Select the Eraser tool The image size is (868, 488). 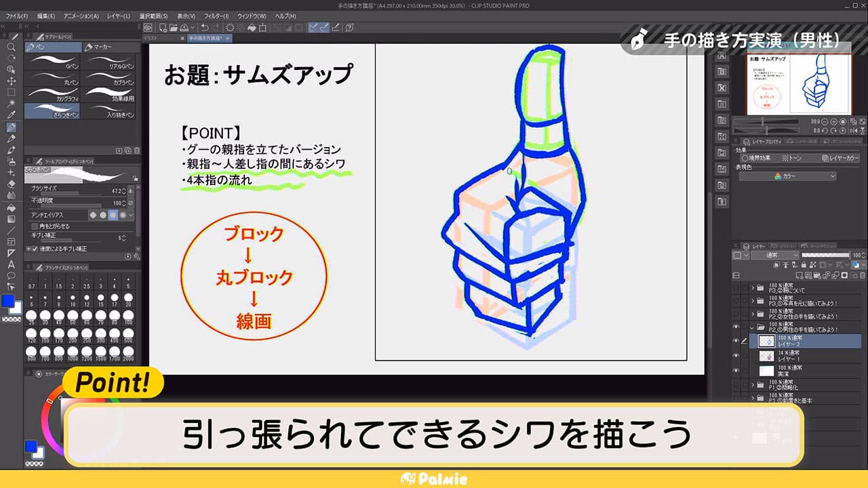(11, 184)
